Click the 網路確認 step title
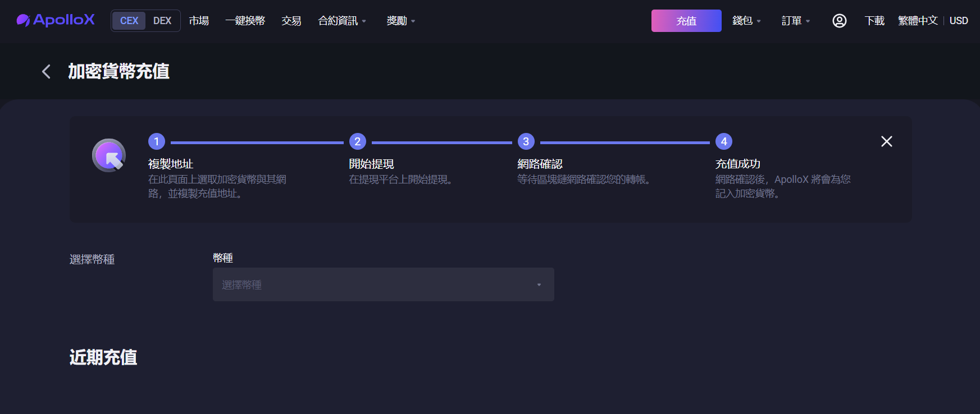This screenshot has height=414, width=980. pyautogui.click(x=540, y=164)
